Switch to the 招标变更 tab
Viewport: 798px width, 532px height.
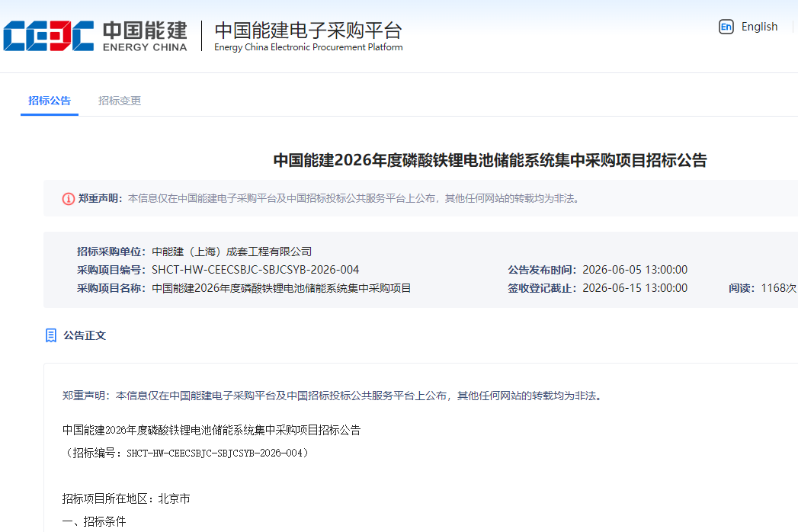coord(120,101)
